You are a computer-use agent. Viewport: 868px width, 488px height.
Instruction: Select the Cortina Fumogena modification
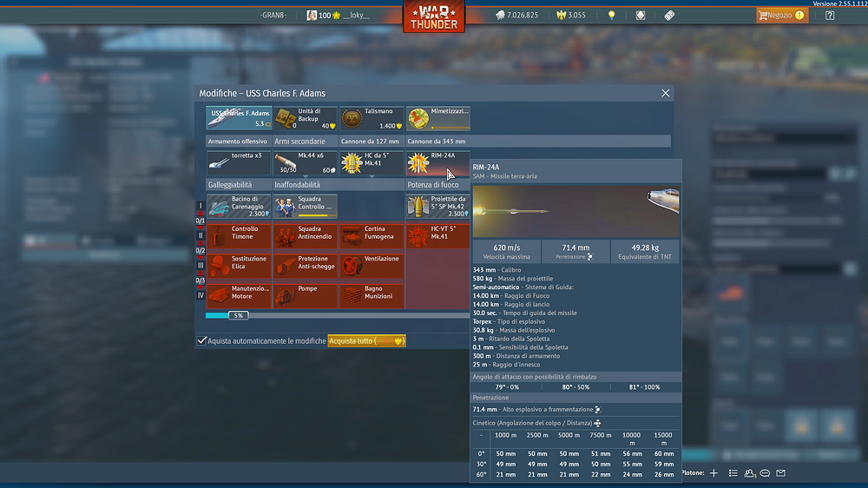[x=372, y=236]
